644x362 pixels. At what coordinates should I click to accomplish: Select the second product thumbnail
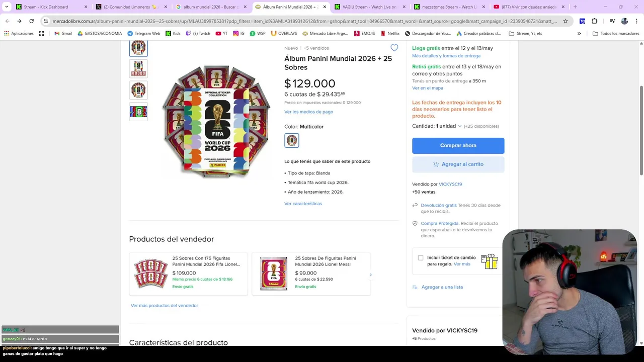coord(138,69)
